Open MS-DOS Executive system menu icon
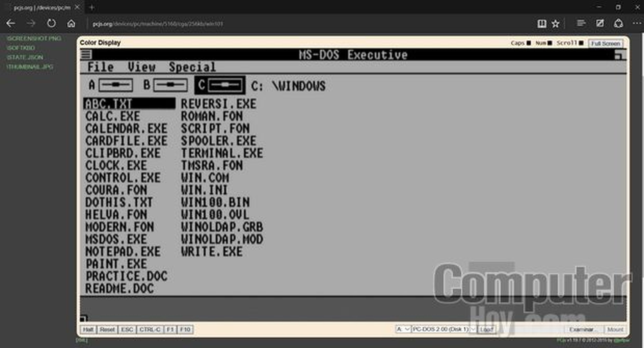 (86, 54)
